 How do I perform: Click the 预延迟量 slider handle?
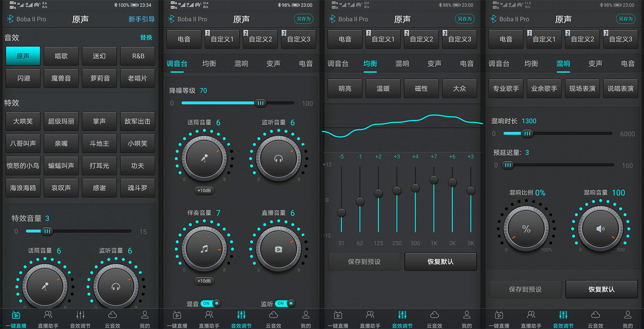[x=508, y=165]
